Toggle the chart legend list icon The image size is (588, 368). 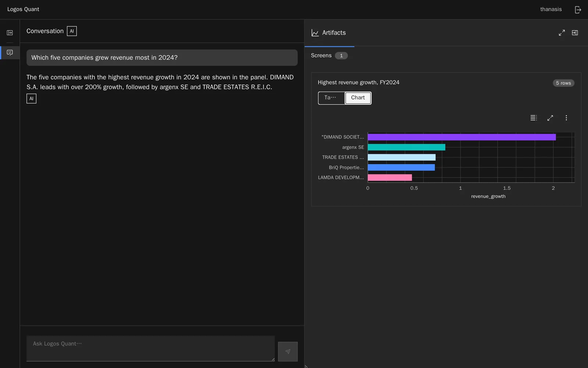click(x=534, y=118)
